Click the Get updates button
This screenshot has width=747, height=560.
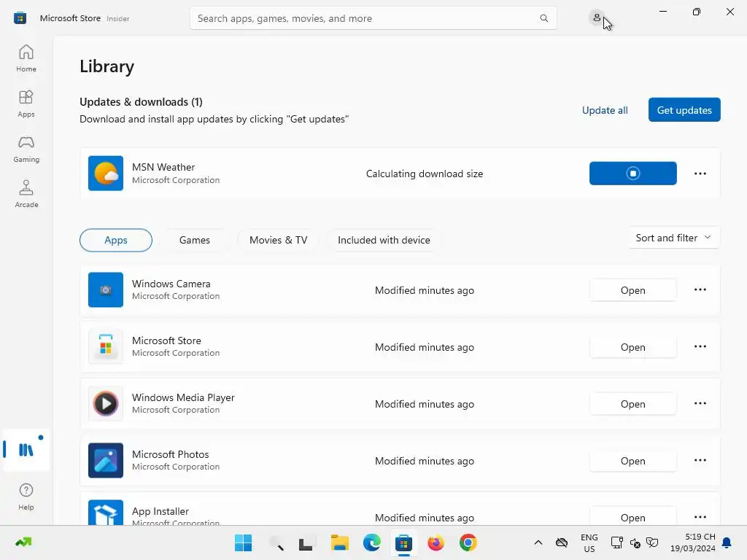684,110
